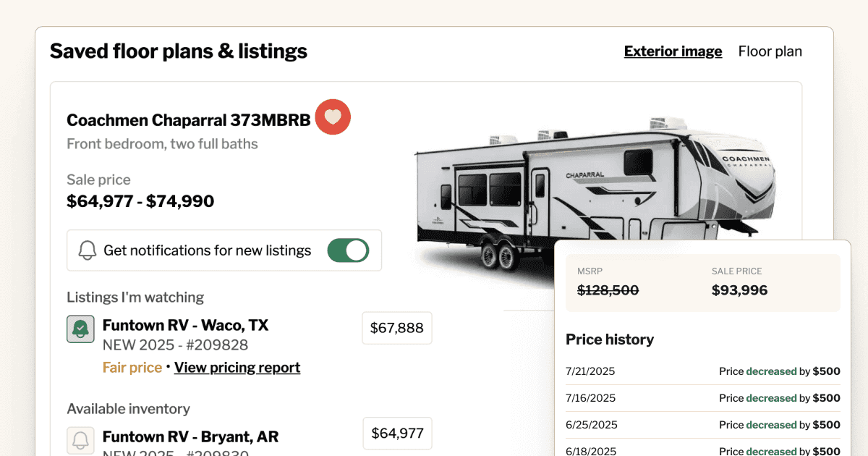
Task: Click the heart favorite icon next to Chaparral 373MBRB
Action: (x=333, y=117)
